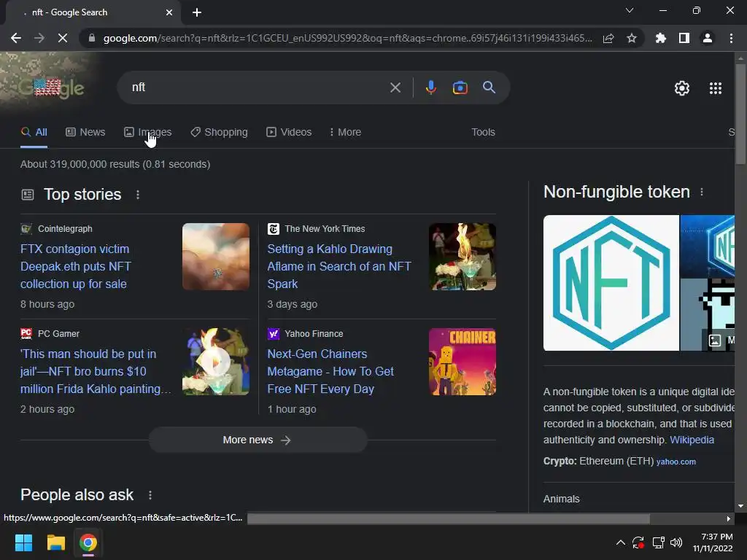Clear the nft search text

tap(395, 87)
